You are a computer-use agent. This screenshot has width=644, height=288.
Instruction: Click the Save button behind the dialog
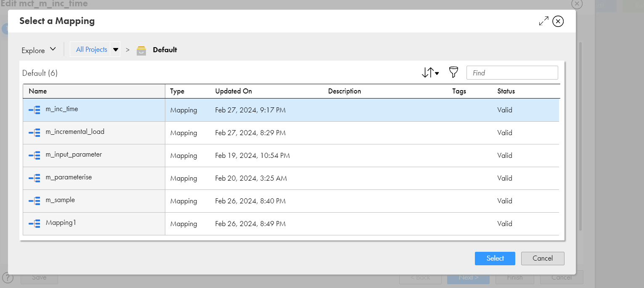click(x=39, y=277)
